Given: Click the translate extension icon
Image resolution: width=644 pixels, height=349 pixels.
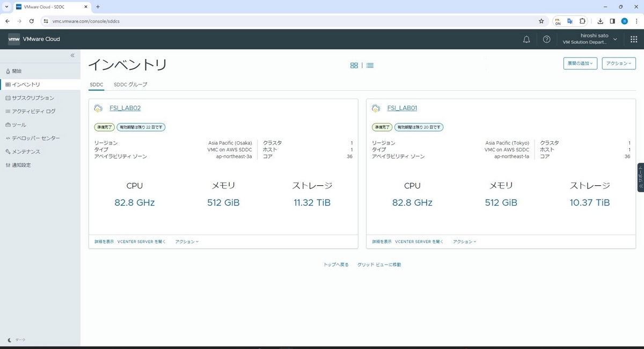Looking at the screenshot, I should coord(570,21).
